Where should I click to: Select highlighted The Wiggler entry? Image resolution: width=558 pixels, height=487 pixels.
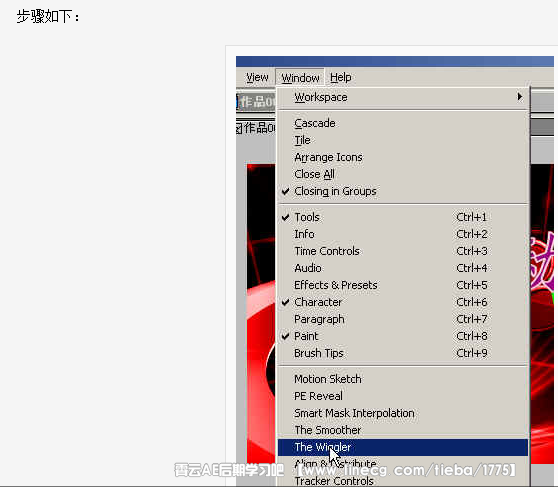coord(403,447)
